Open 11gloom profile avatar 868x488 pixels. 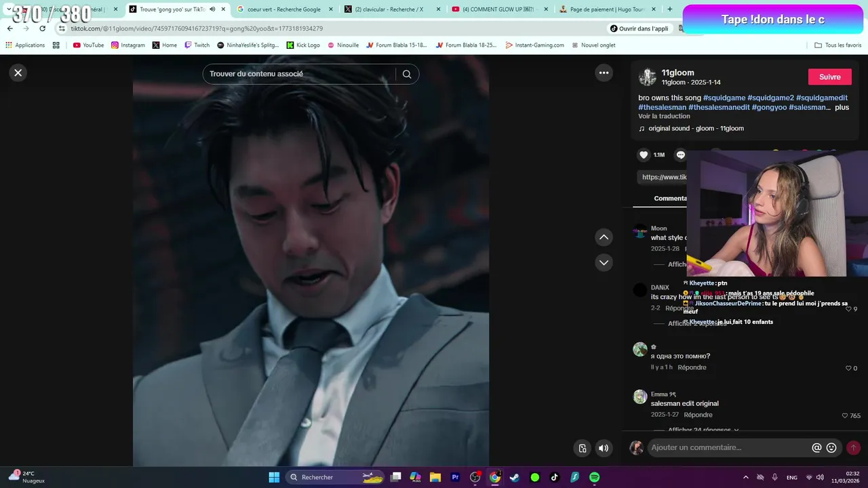tap(648, 77)
